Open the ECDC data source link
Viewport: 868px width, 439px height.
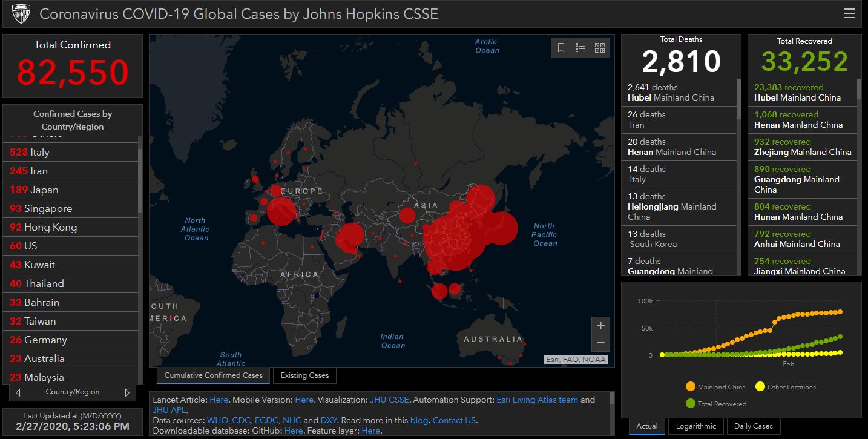(x=266, y=420)
